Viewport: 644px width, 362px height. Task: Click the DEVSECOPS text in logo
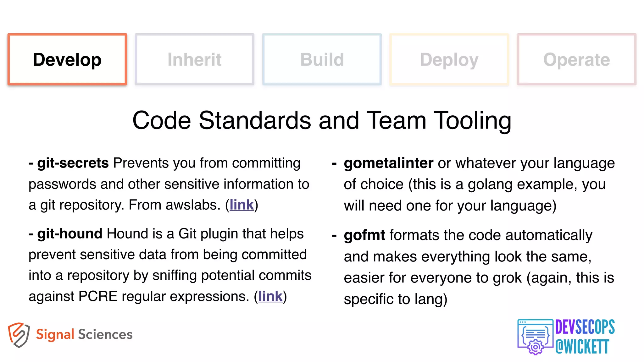tap(585, 327)
